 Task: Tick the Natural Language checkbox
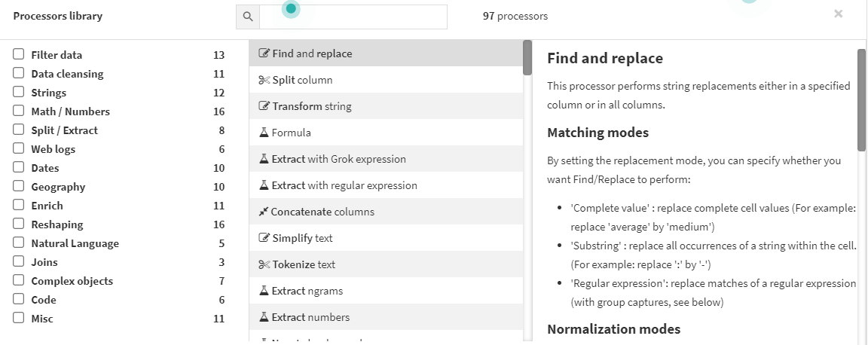(x=19, y=243)
